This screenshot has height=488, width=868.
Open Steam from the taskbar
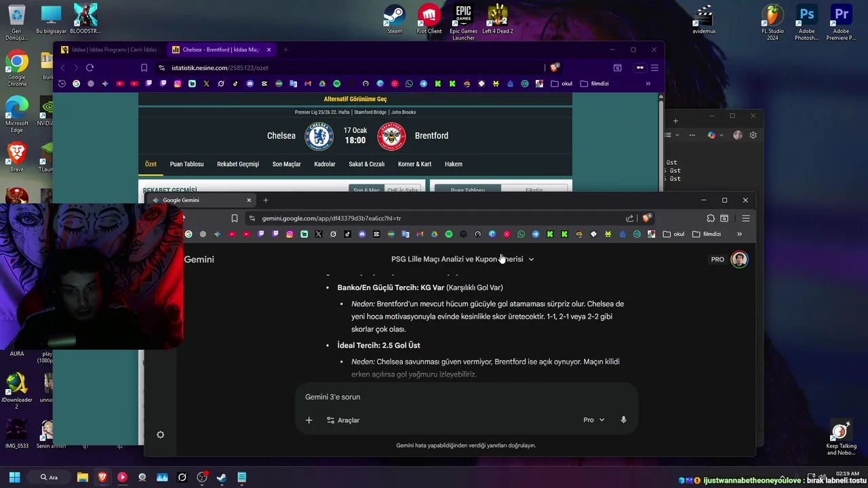tap(222, 477)
